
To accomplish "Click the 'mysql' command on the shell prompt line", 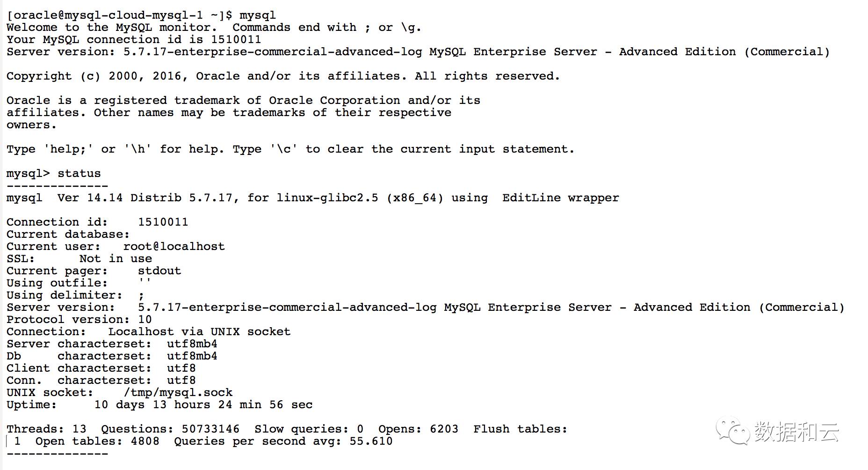I will tap(258, 15).
